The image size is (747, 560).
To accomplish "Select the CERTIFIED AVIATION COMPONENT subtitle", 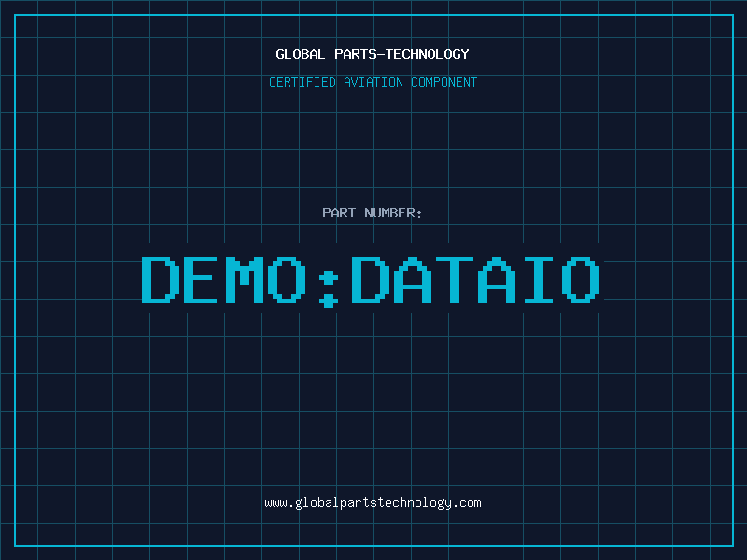I will point(373,82).
